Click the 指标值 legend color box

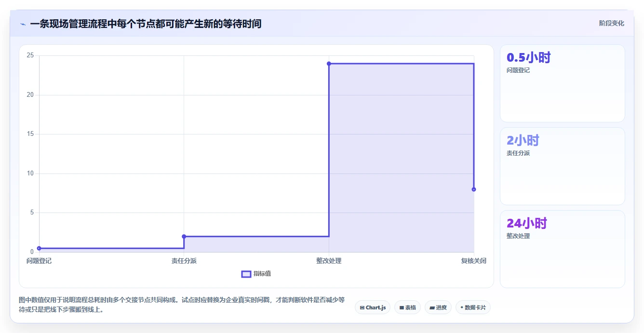coord(246,274)
